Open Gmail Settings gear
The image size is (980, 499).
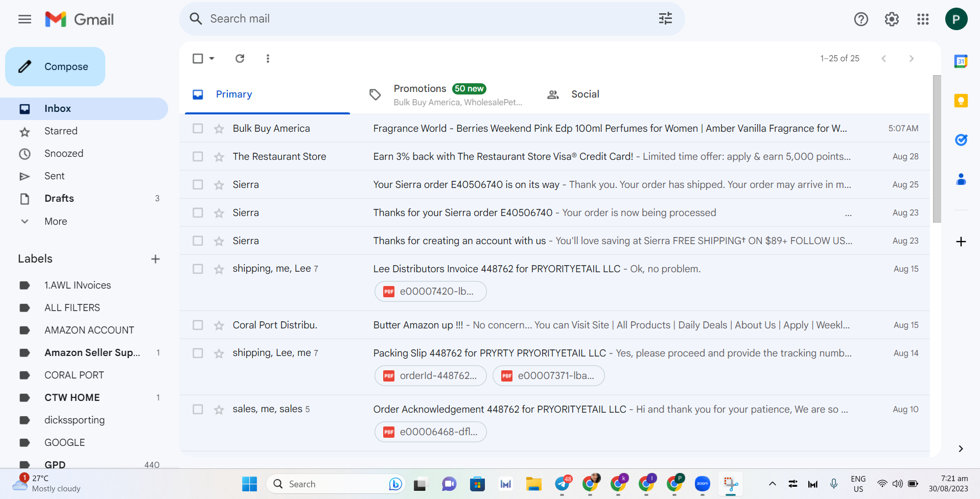(x=892, y=19)
